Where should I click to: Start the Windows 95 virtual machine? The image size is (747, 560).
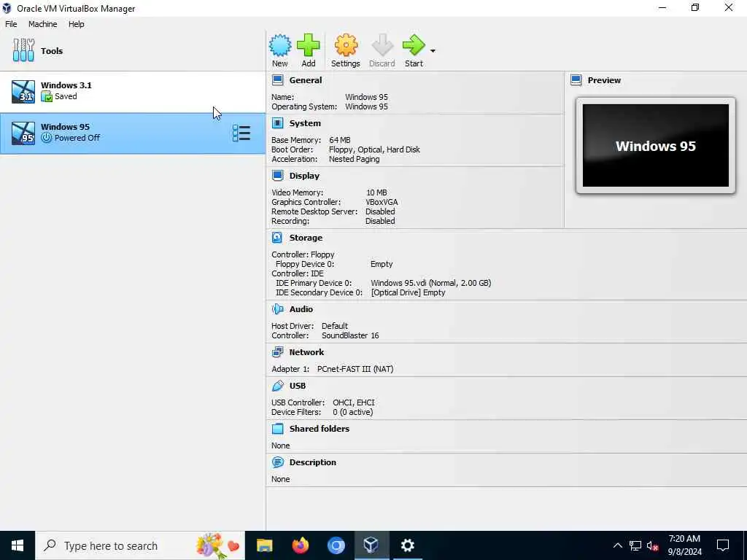[x=414, y=50]
